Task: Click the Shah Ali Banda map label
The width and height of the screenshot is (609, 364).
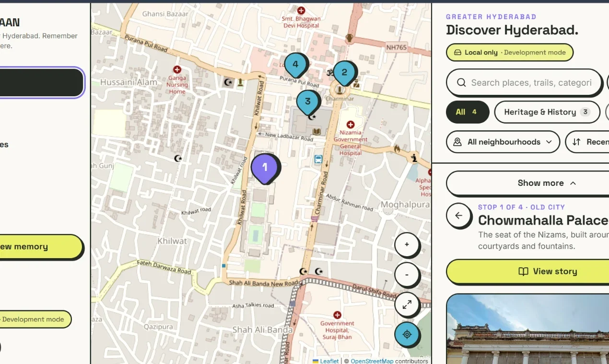Action: tap(262, 330)
